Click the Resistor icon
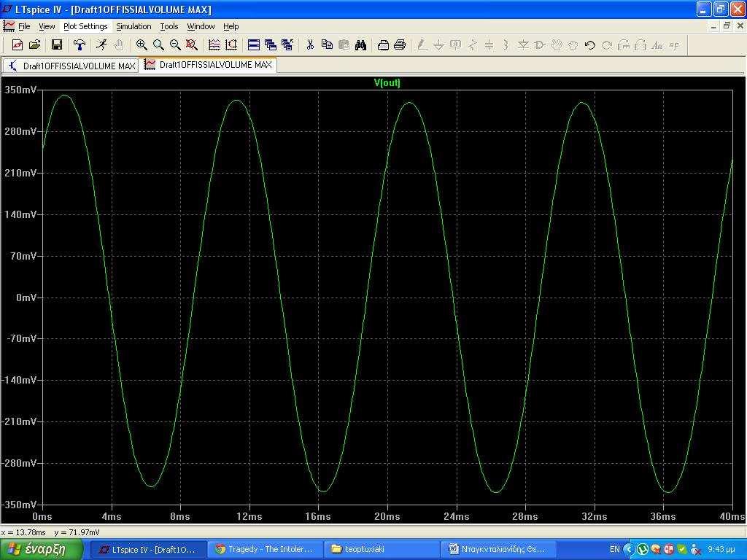Viewport: 747px width, 560px height. pos(473,45)
